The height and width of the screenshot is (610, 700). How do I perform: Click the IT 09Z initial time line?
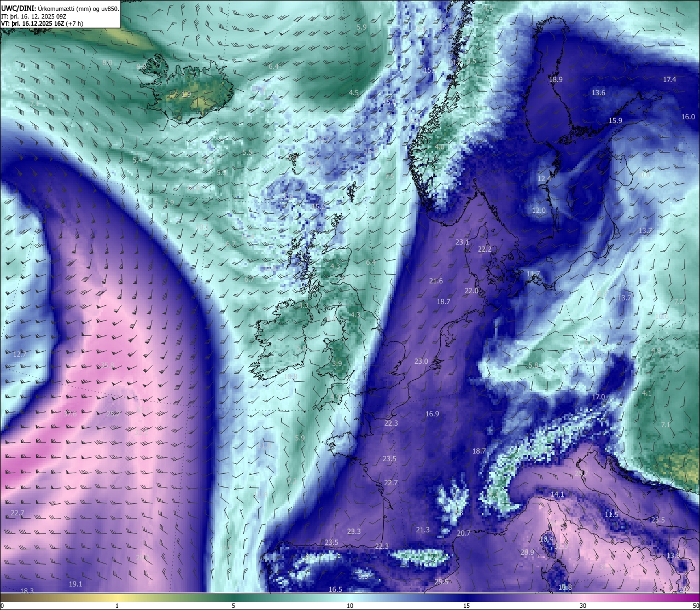coord(34,16)
